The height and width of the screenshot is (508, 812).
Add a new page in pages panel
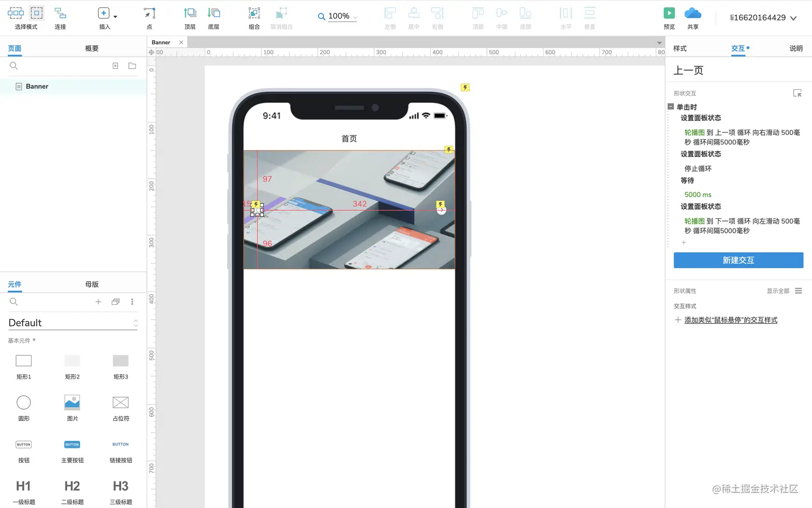click(x=115, y=66)
